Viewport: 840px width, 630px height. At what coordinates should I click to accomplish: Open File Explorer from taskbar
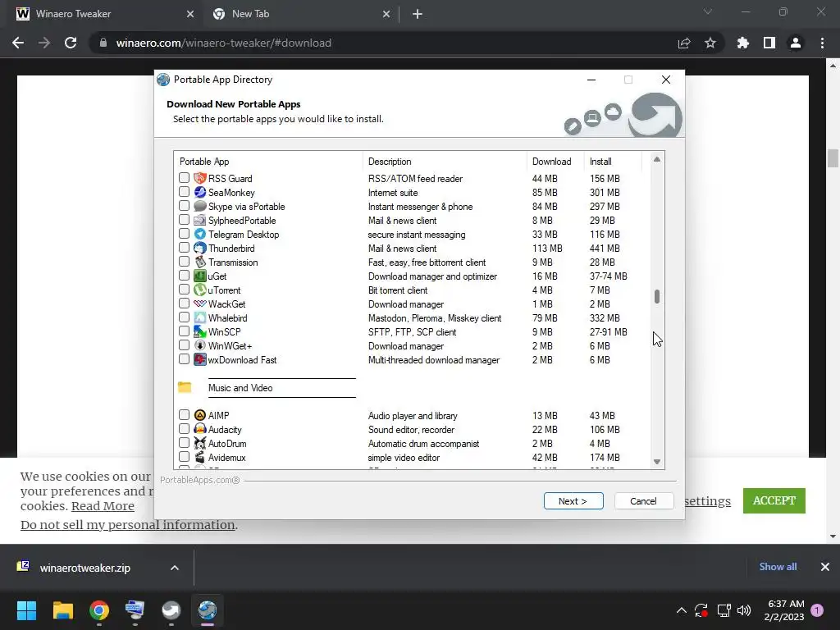click(62, 610)
